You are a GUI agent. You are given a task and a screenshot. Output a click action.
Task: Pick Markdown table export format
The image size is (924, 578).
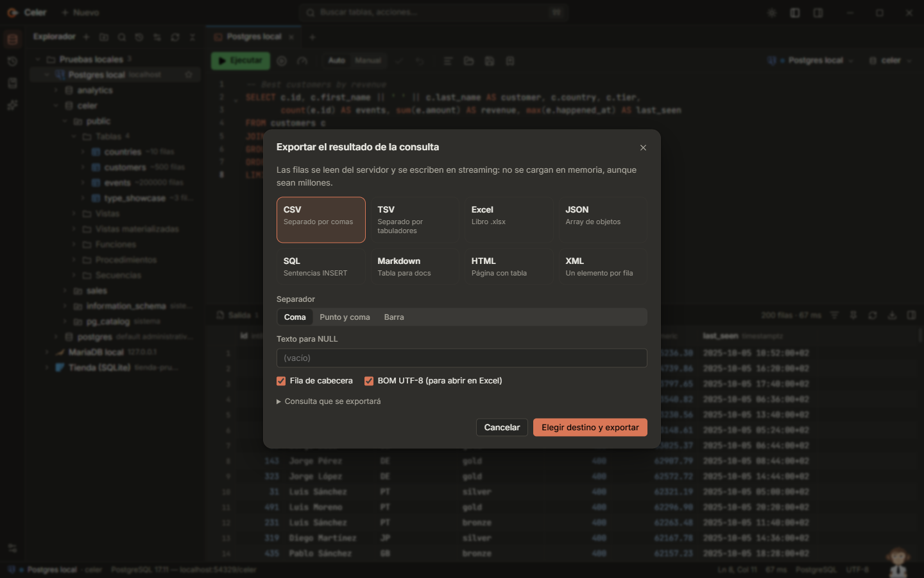tap(415, 267)
